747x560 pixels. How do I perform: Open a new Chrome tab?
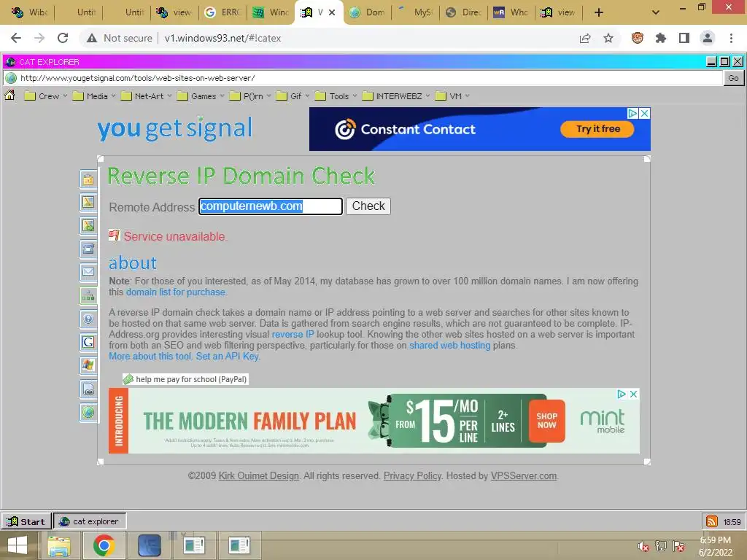[x=599, y=12]
